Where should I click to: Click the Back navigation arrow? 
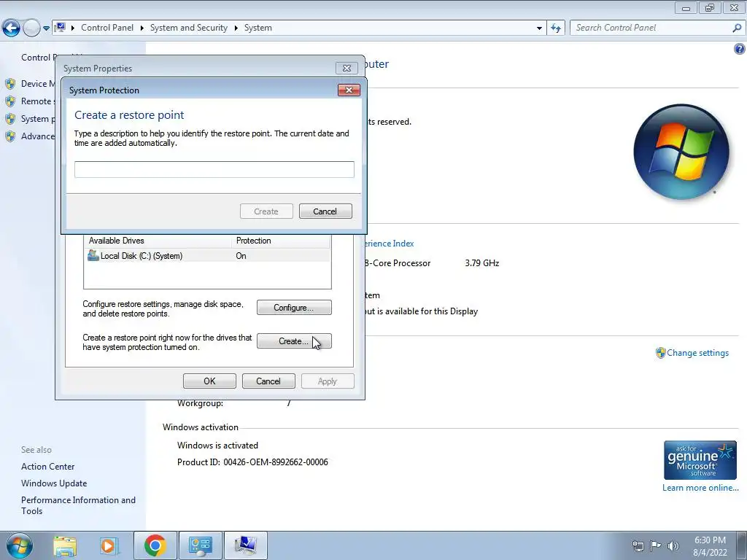point(12,28)
